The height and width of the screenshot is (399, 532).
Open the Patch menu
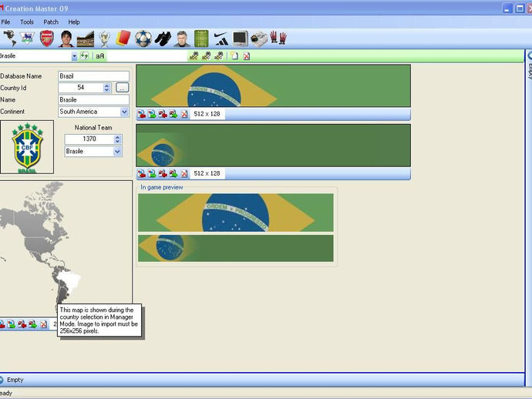[x=51, y=22]
